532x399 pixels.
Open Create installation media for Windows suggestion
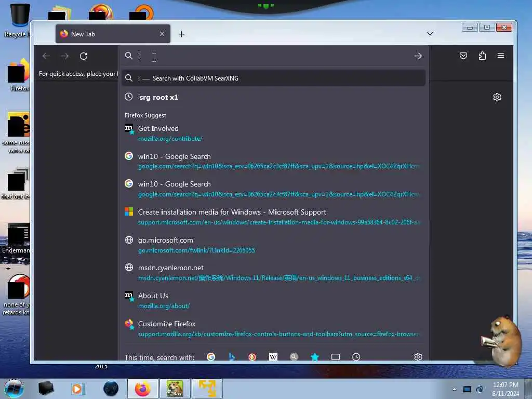click(273, 217)
